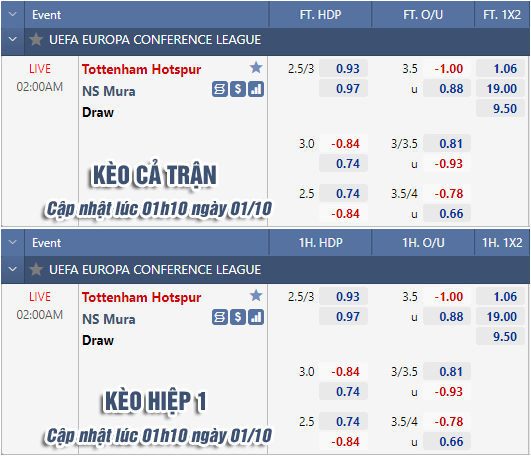Open Tottenham Hotspur team name in top section
Image resolution: width=531 pixels, height=457 pixels.
(142, 69)
